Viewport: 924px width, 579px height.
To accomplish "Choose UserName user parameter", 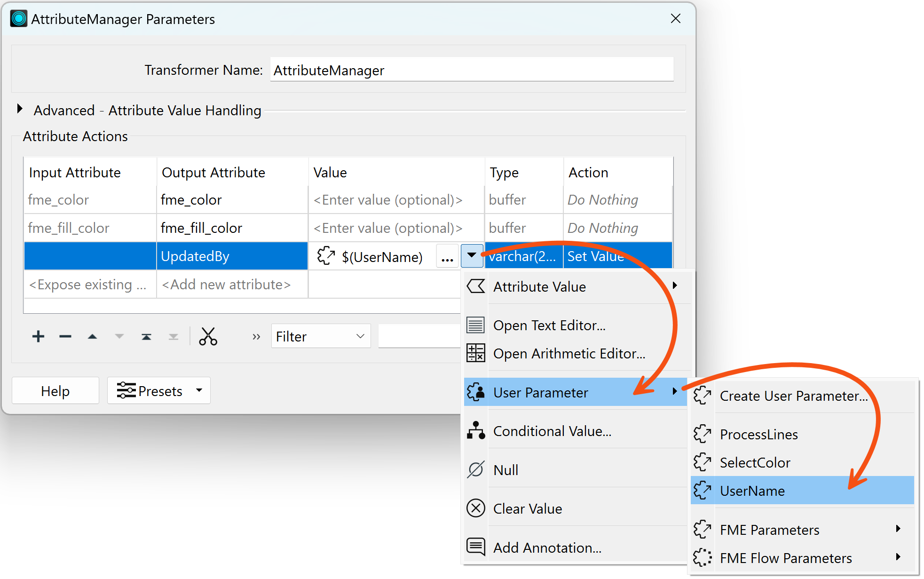I will click(752, 491).
